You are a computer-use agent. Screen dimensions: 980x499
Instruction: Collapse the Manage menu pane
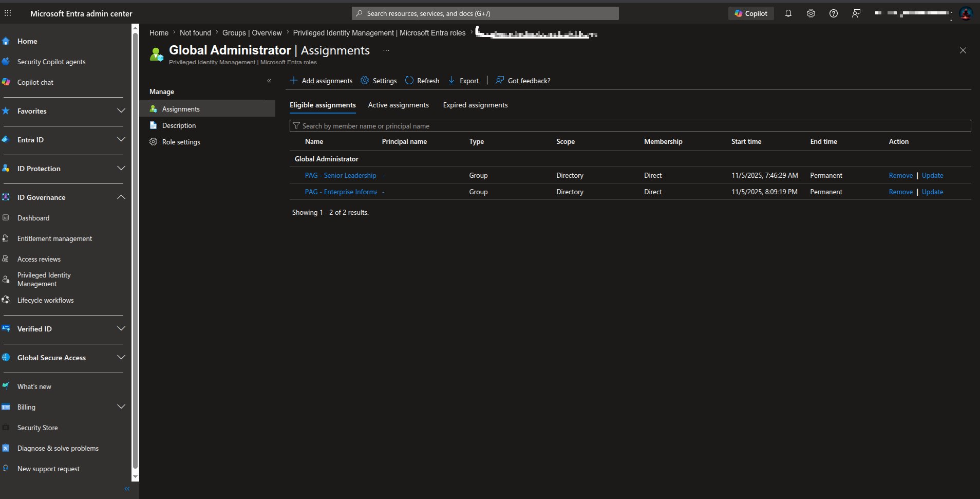[269, 81]
